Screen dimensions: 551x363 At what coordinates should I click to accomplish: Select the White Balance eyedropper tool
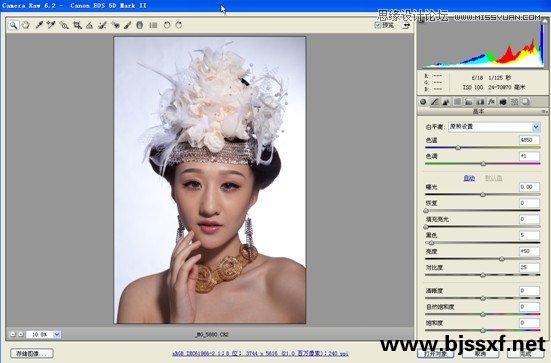(39, 25)
